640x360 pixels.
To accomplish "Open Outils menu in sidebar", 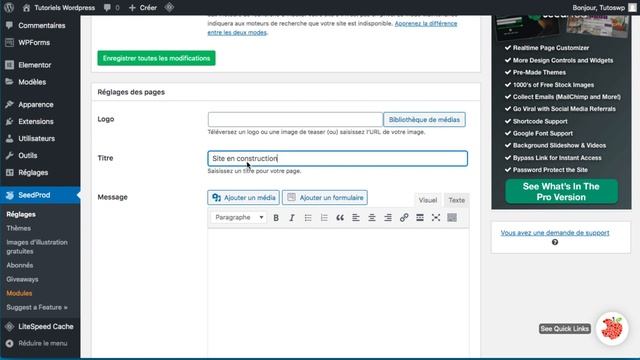I will coord(40,156).
